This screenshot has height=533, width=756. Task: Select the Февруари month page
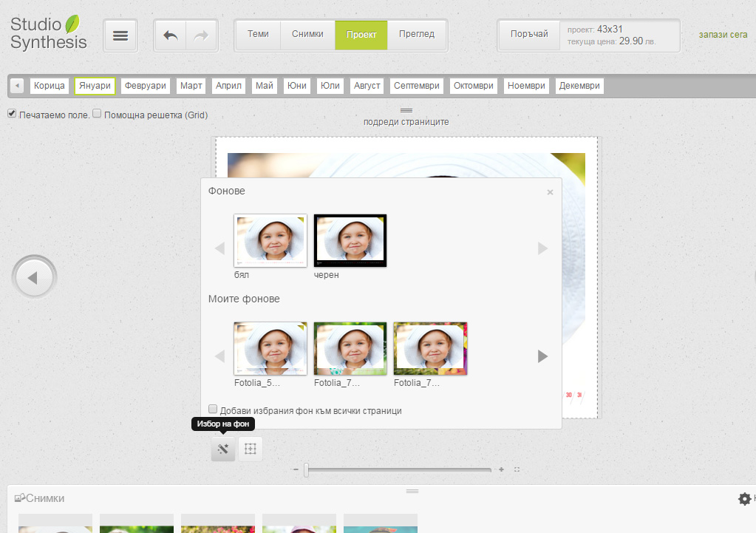click(x=146, y=86)
